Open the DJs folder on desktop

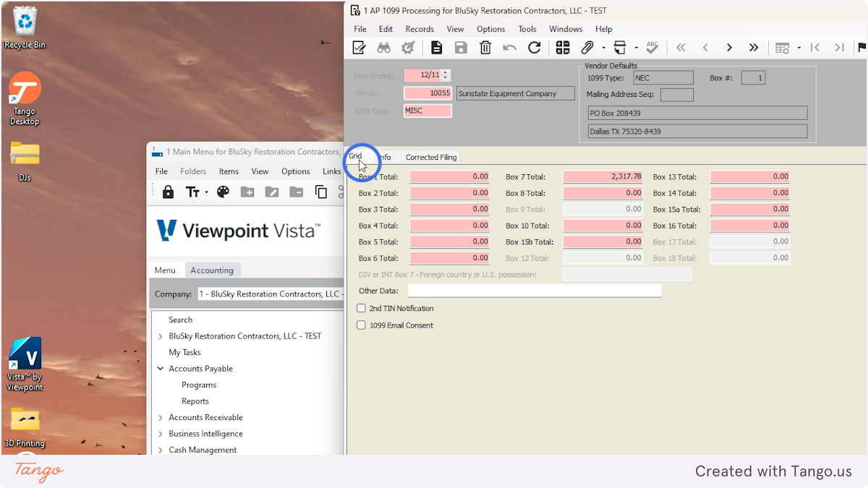coord(25,160)
